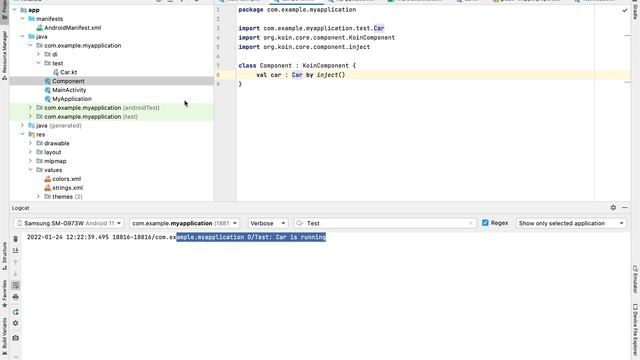The image size is (640, 360).
Task: Open Show only selected application dropdown
Action: (x=571, y=223)
